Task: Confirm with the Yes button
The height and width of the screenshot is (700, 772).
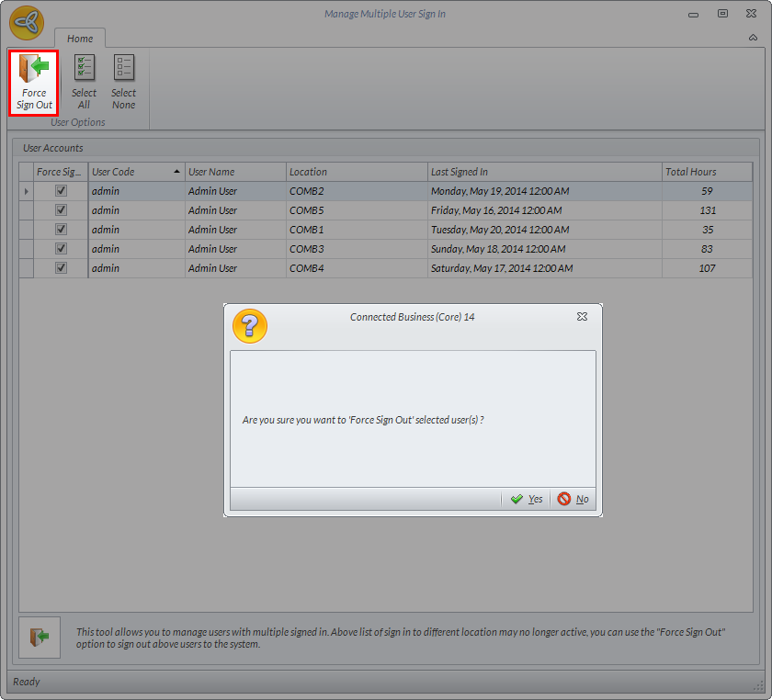Action: click(527, 499)
